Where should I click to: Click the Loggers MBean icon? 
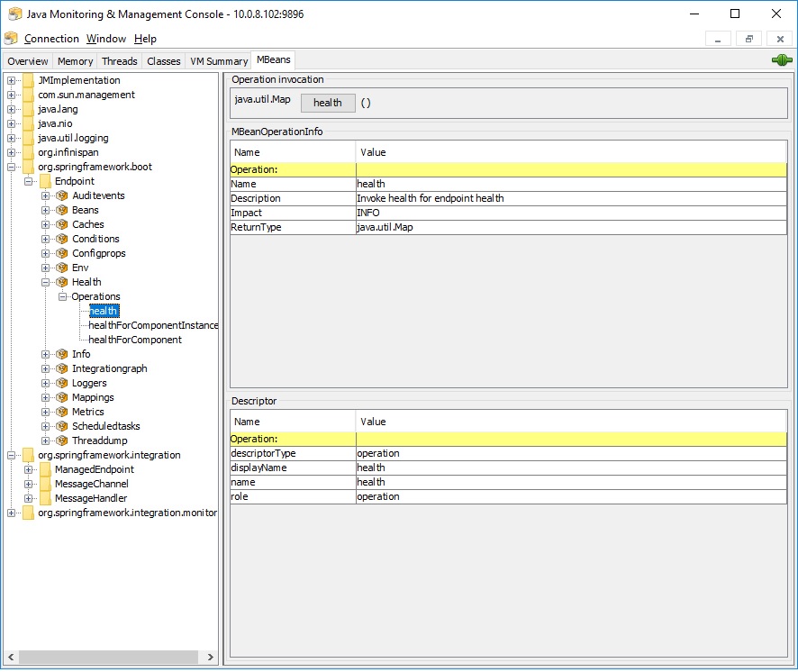tap(62, 383)
